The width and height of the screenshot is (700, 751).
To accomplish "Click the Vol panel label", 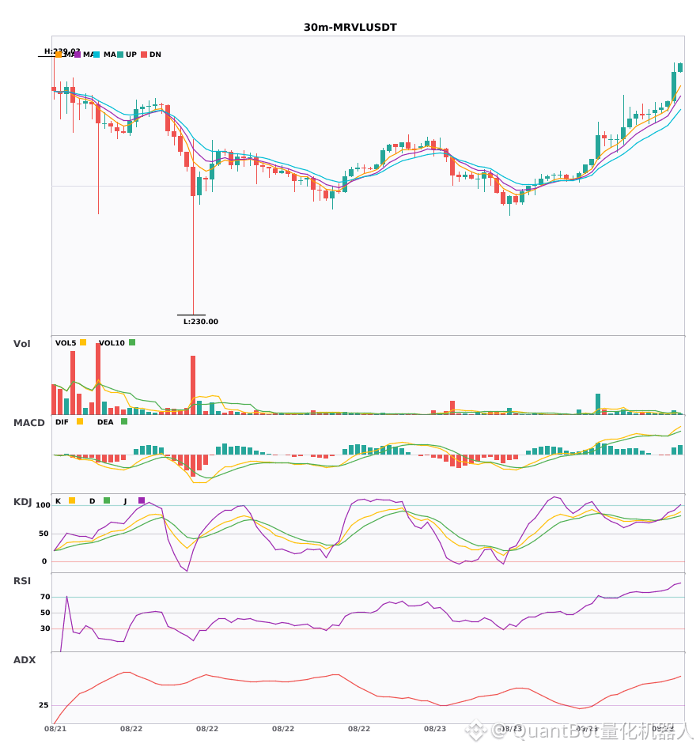I will pyautogui.click(x=21, y=344).
